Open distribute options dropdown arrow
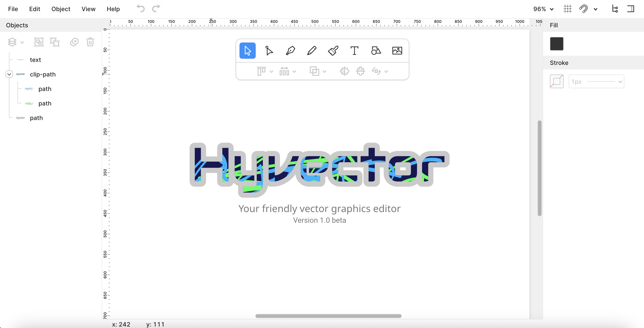 coord(294,72)
